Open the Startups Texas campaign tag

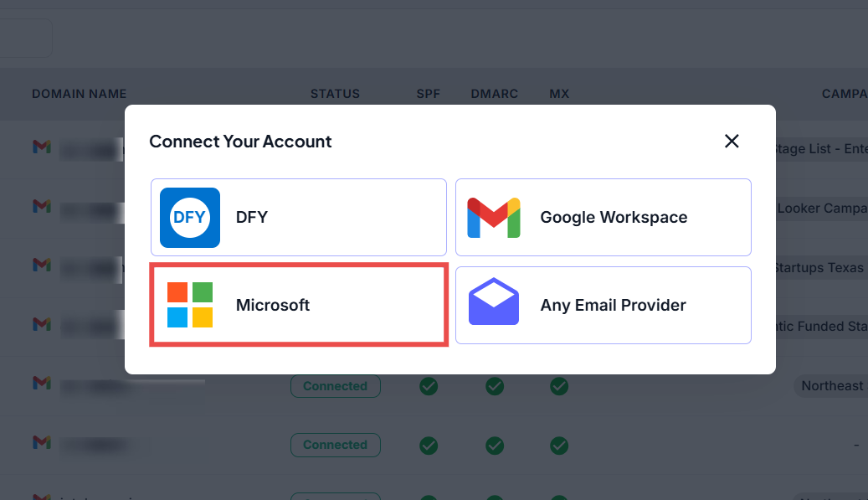click(818, 268)
